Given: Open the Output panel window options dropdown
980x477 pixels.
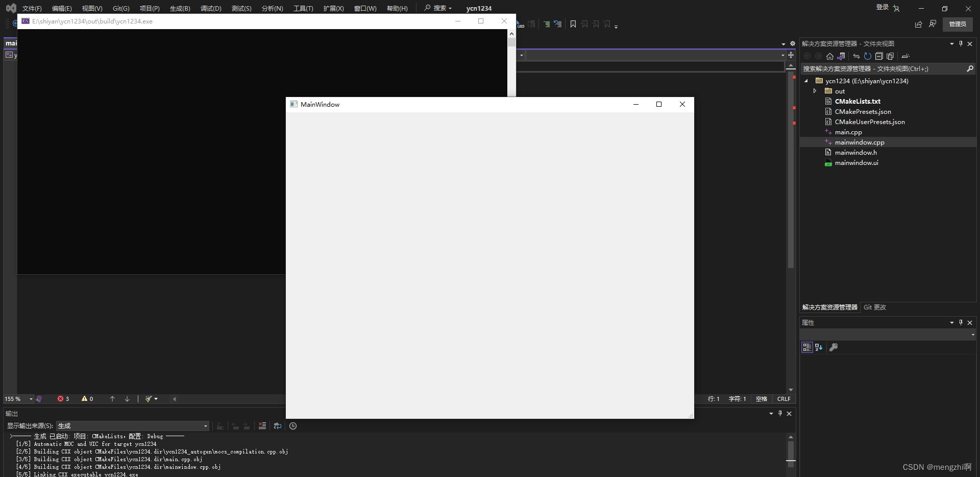Looking at the screenshot, I should pos(771,413).
